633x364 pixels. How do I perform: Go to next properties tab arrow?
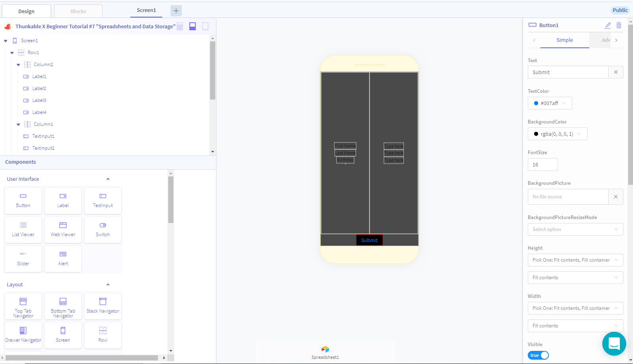tap(616, 40)
